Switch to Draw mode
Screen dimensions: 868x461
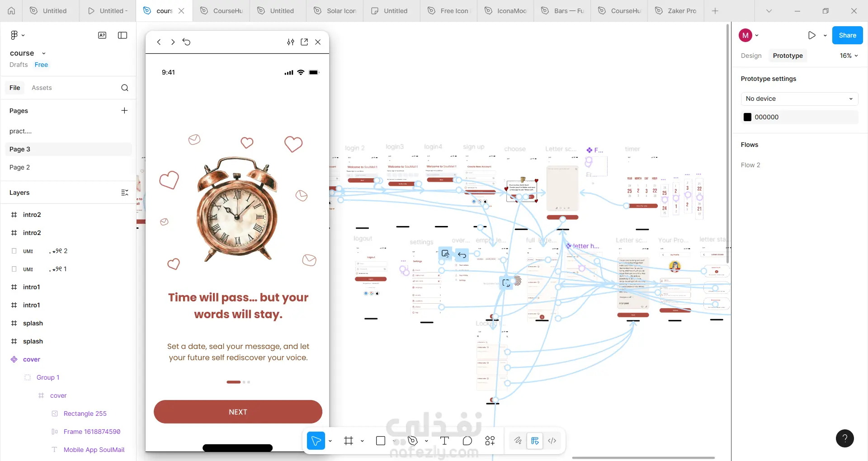518,441
